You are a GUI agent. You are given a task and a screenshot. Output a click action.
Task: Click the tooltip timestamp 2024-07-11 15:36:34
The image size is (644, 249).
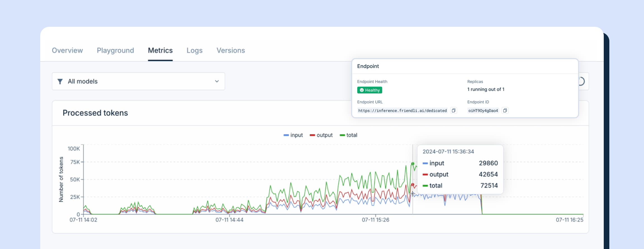tap(448, 152)
